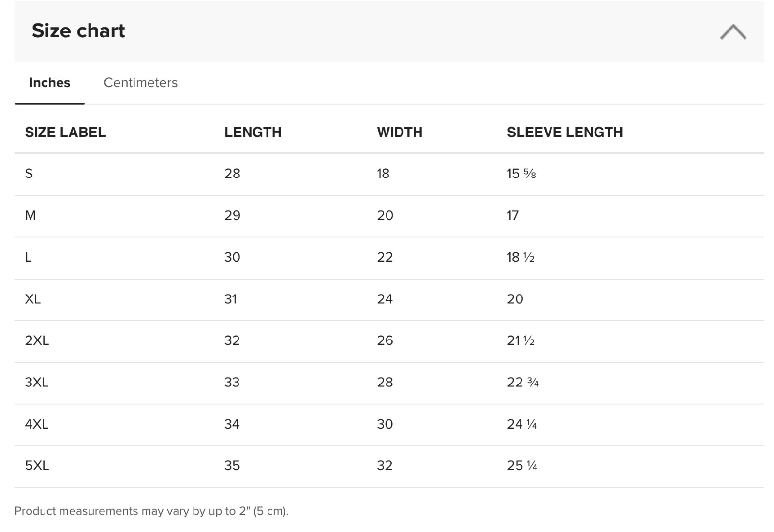Viewport: 774px width, 532px height.
Task: Select the XL size row label
Action: coord(33,299)
